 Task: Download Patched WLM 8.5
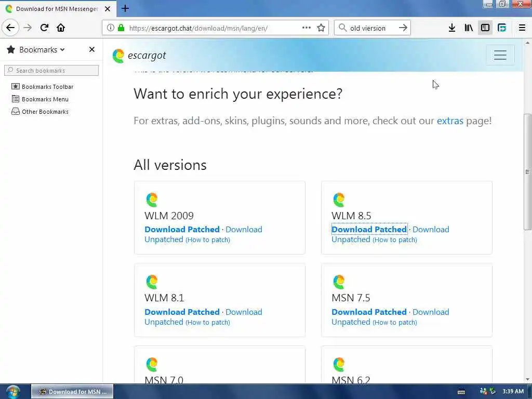tap(369, 229)
